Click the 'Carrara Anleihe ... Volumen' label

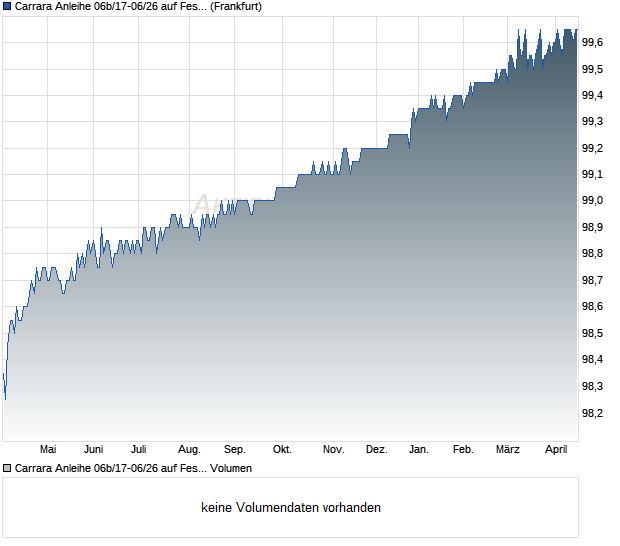pos(133,469)
